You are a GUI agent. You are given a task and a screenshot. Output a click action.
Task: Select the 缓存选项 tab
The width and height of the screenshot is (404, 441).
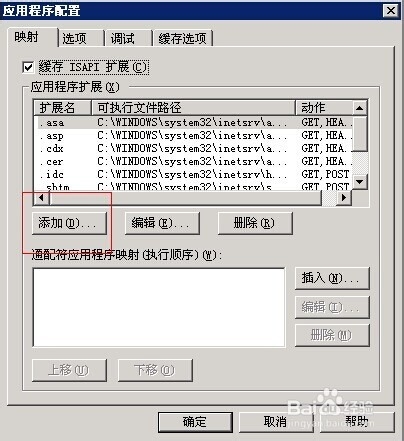(183, 38)
